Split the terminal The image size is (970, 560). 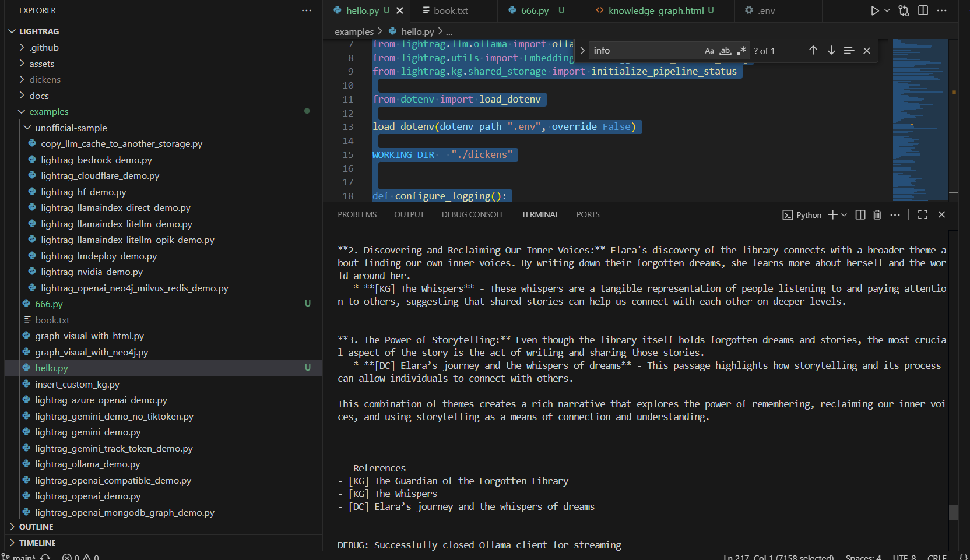click(860, 215)
